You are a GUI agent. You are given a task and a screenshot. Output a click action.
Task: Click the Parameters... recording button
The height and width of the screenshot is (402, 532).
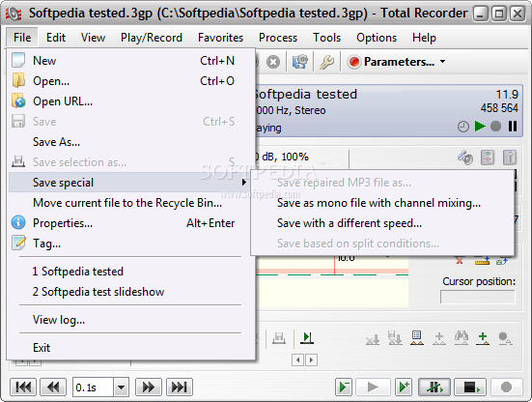tap(391, 62)
